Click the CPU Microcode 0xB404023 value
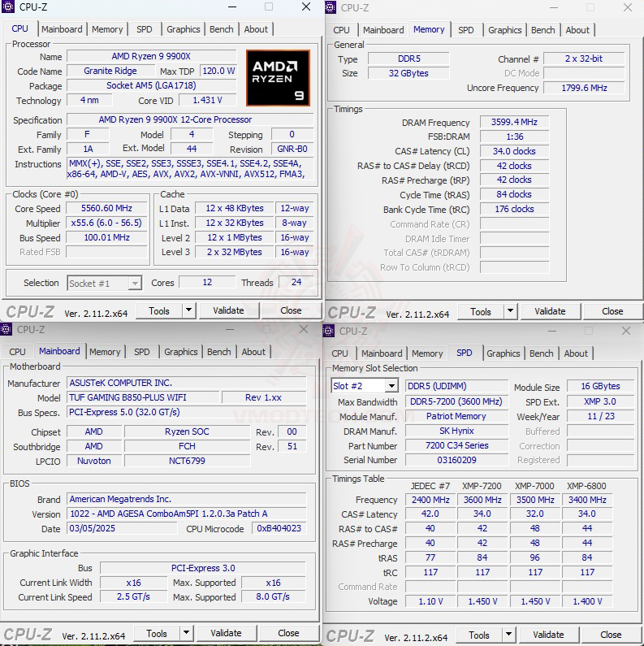644x646 pixels. pyautogui.click(x=279, y=529)
